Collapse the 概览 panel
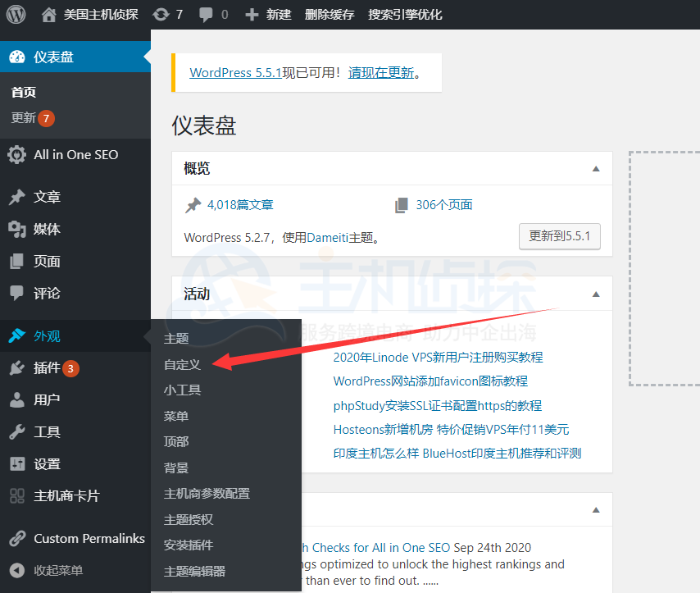700x593 pixels. point(596,168)
